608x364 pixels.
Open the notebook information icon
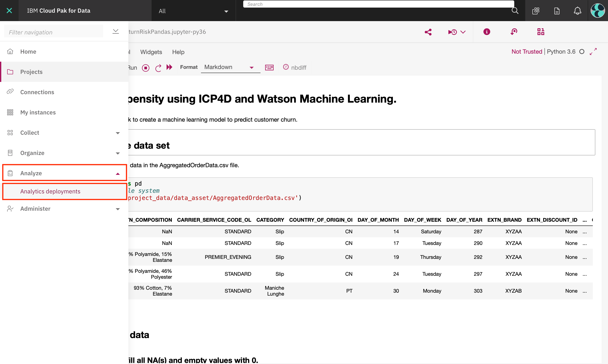(x=487, y=32)
